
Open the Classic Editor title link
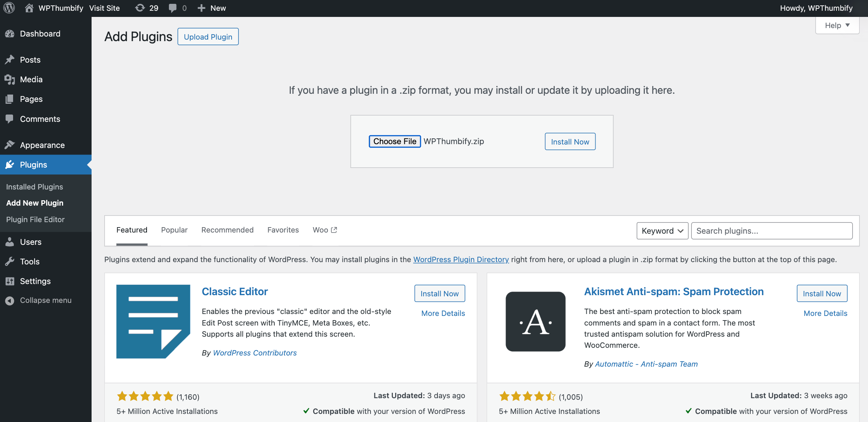235,291
